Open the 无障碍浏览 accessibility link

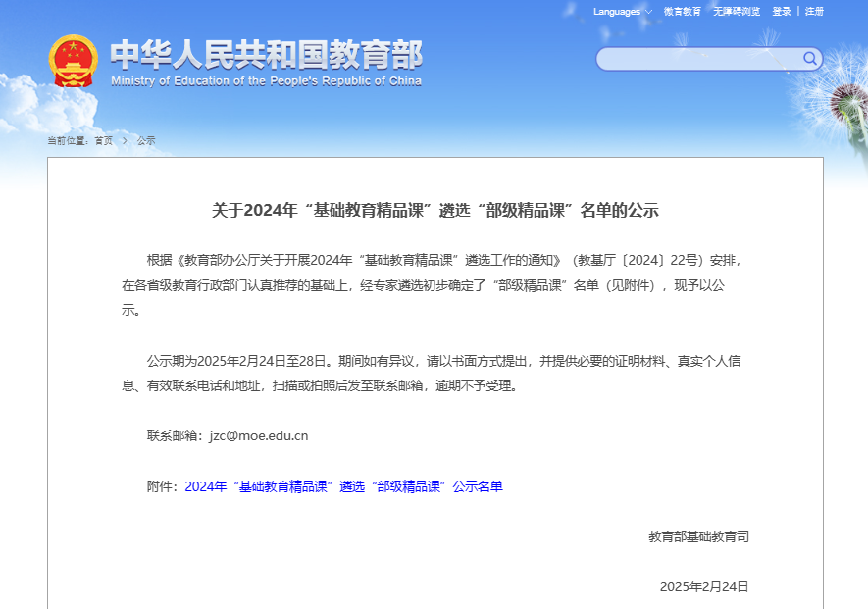pos(737,12)
